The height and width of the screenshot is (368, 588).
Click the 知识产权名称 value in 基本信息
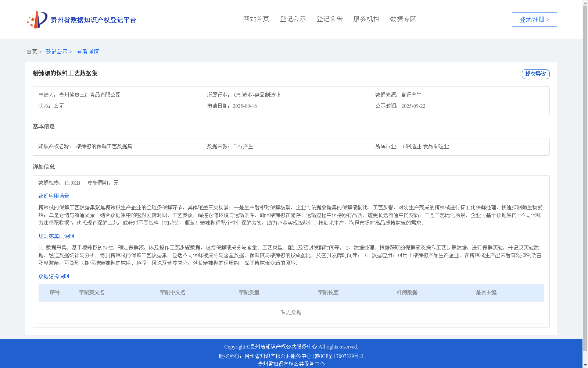point(104,146)
